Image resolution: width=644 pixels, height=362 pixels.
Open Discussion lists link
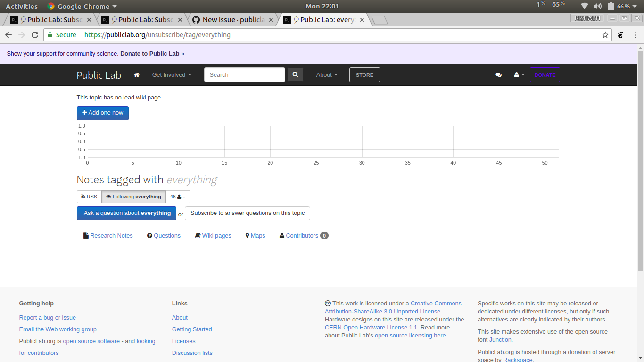pos(192,353)
